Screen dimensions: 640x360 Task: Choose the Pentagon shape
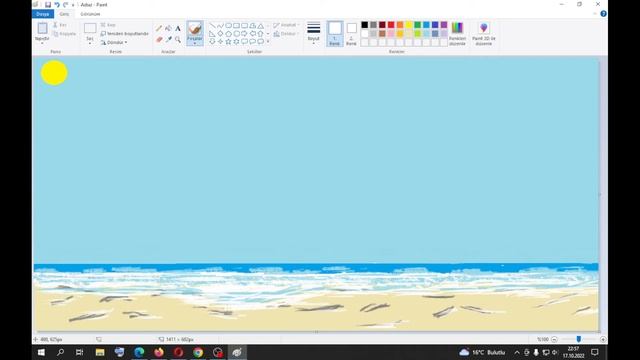[x=229, y=33]
